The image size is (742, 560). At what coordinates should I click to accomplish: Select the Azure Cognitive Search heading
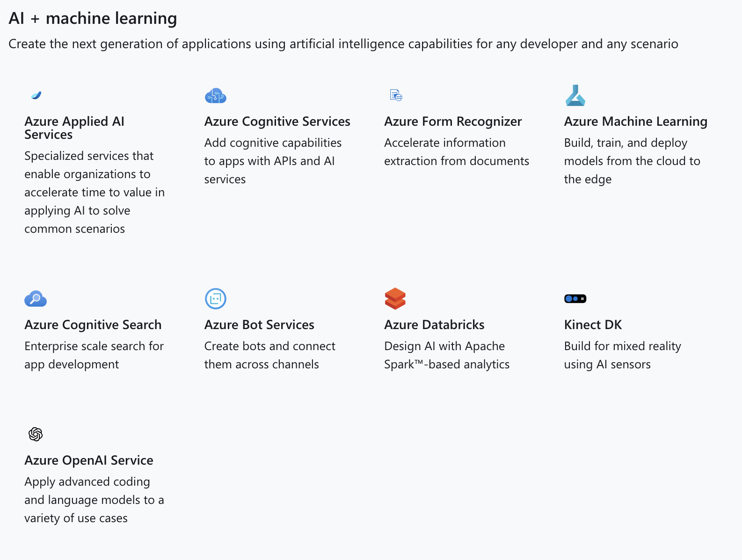click(x=93, y=325)
